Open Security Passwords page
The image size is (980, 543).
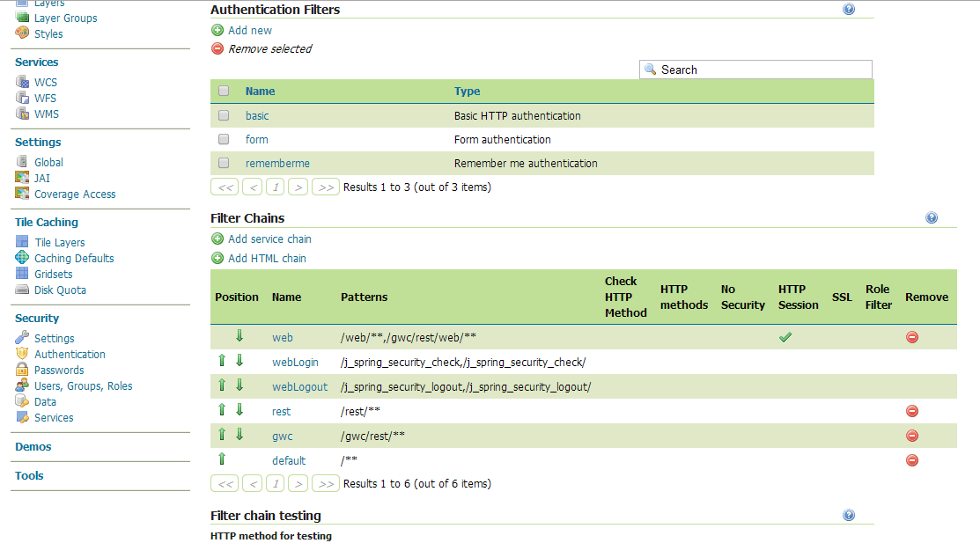[x=59, y=370]
